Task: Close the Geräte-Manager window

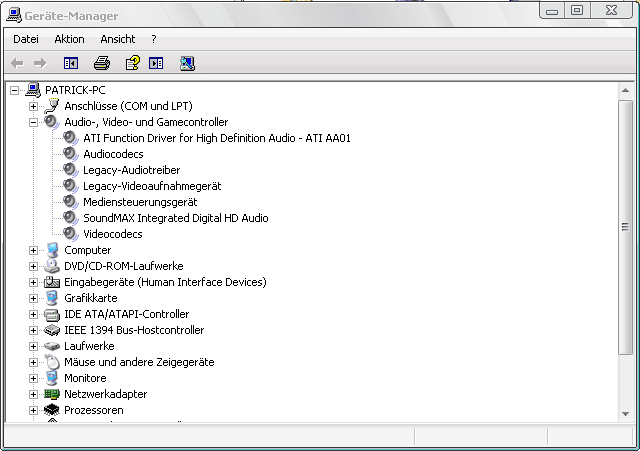Action: (x=611, y=10)
